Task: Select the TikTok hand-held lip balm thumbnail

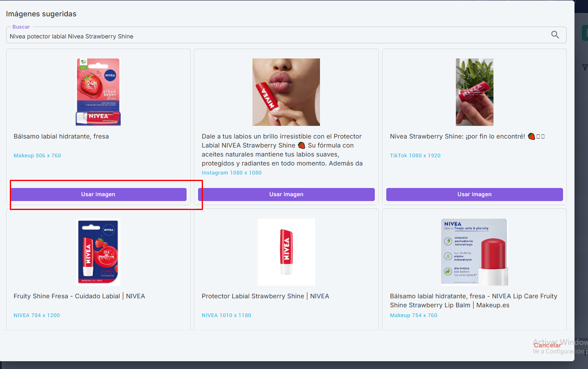Action: tap(475, 92)
